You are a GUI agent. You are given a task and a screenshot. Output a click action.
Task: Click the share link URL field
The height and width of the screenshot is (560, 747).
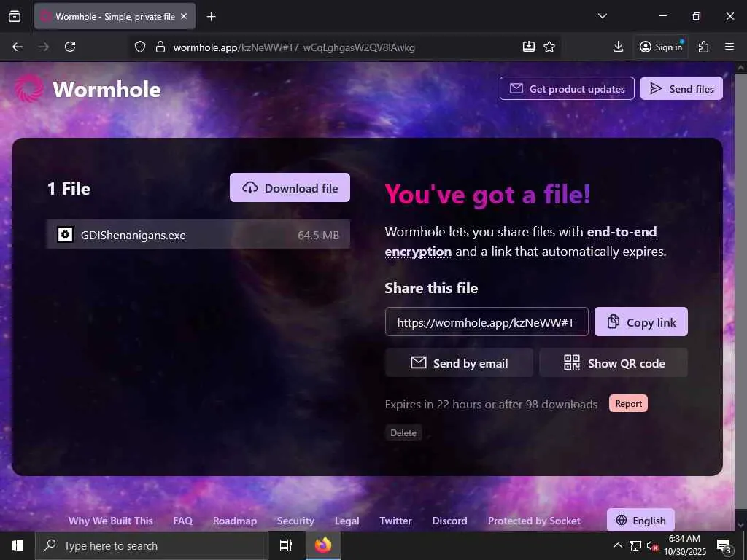(487, 322)
